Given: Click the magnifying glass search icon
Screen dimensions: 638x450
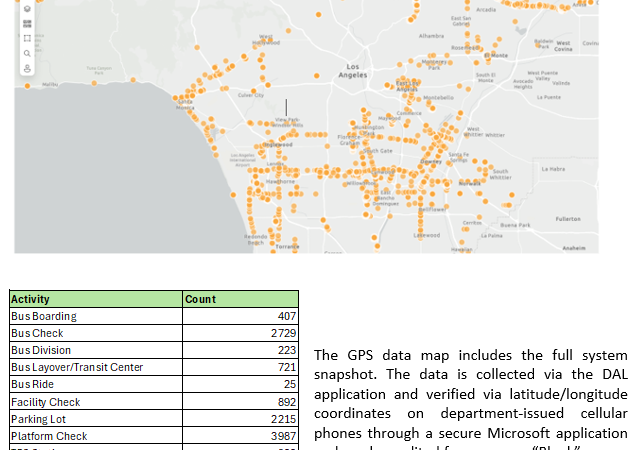Looking at the screenshot, I should pos(27,53).
